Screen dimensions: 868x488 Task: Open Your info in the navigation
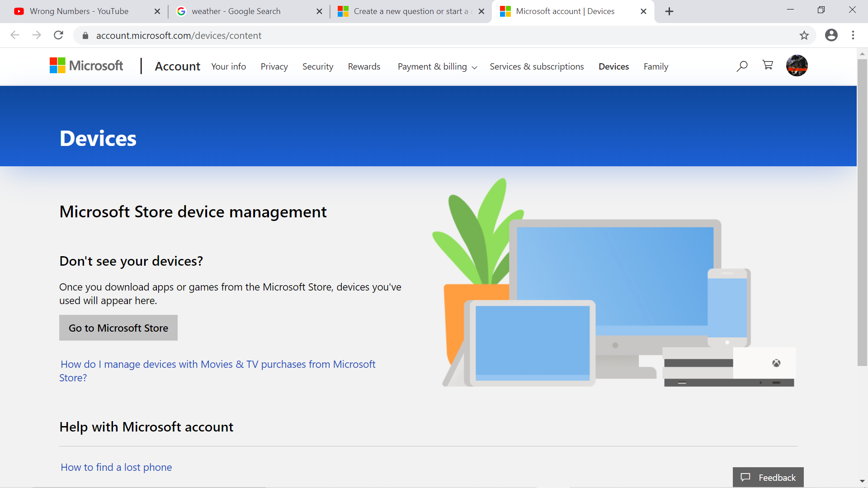pos(229,67)
